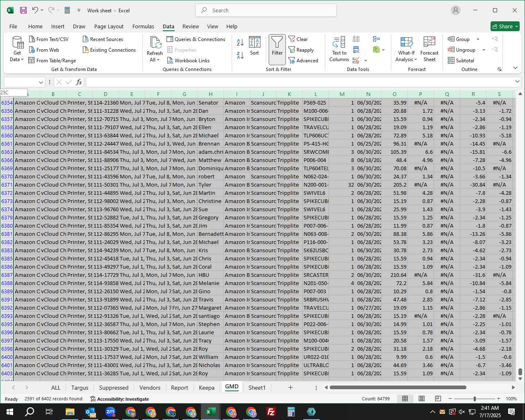
Task: Customize Quick Access Toolbar dropdown
Action: [x=79, y=10]
